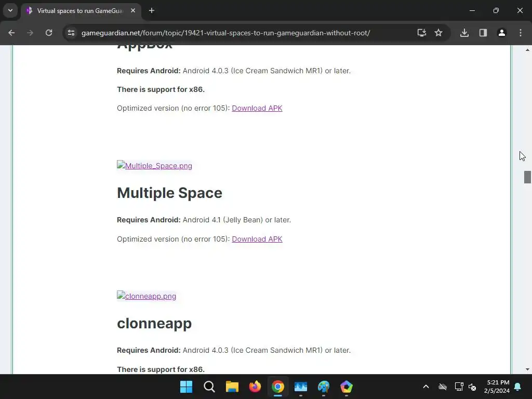The width and height of the screenshot is (532, 399).
Task: Open the Chrome profile icon
Action: click(502, 33)
